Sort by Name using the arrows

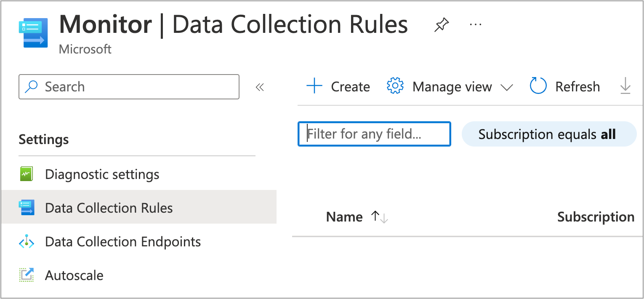coord(379,217)
